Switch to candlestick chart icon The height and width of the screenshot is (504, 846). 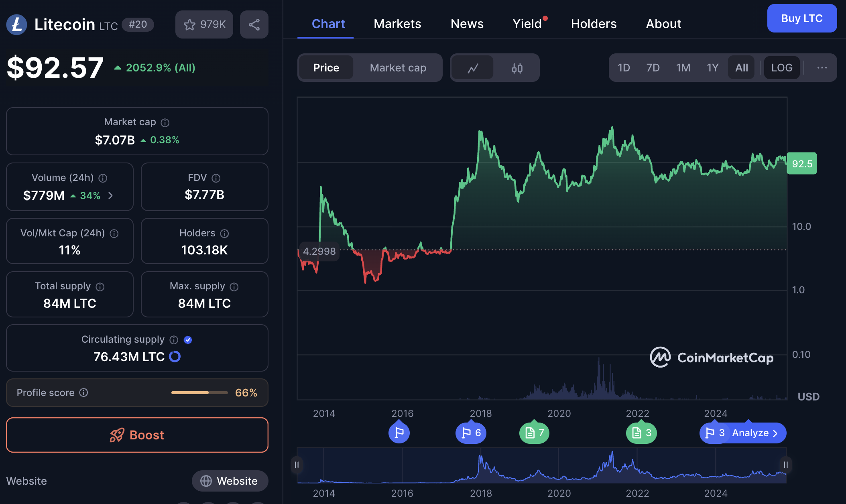[x=517, y=68]
